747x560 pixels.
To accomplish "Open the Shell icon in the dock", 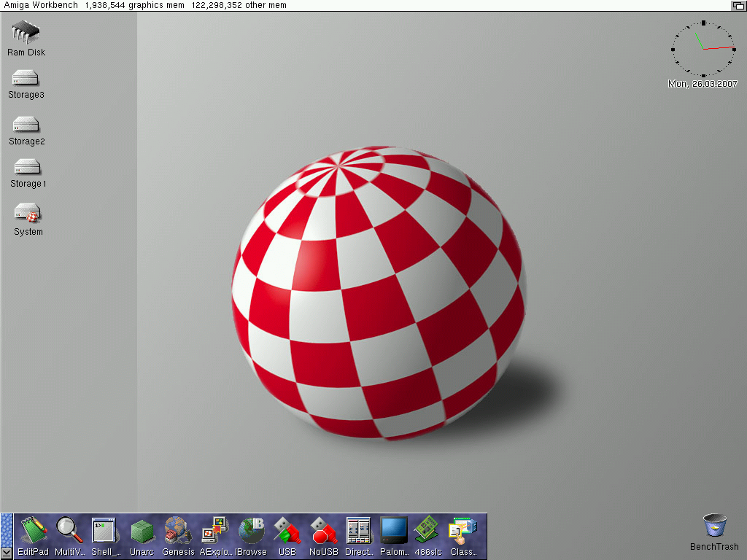I will [105, 531].
